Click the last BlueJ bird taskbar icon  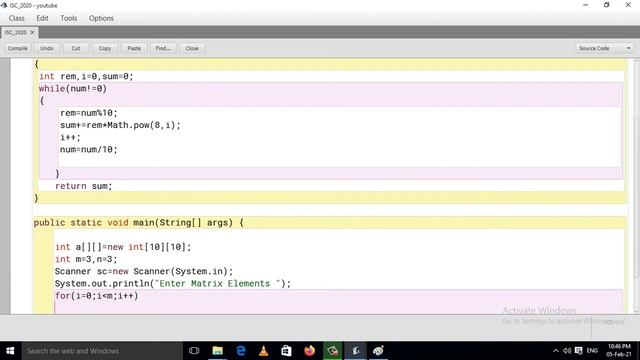click(x=378, y=351)
